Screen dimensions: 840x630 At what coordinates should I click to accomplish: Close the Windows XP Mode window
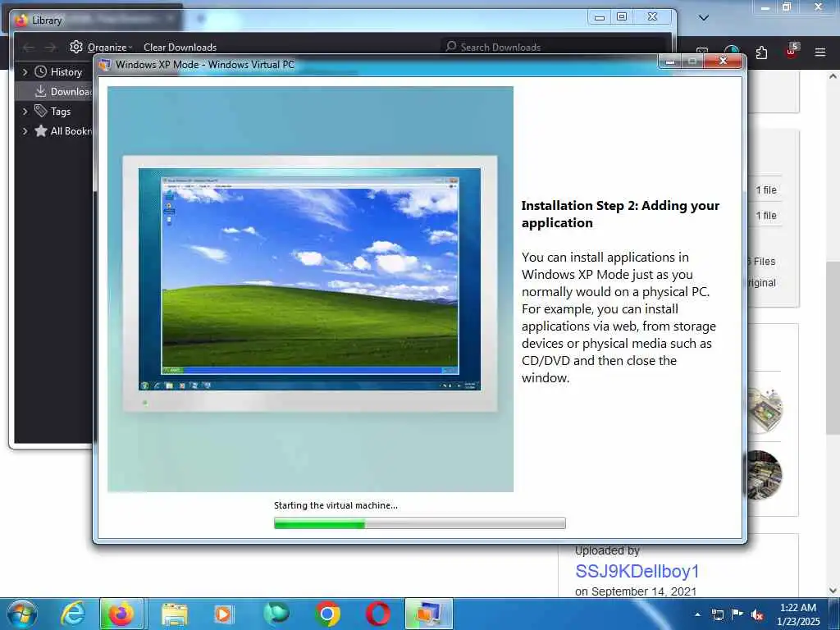tap(723, 61)
